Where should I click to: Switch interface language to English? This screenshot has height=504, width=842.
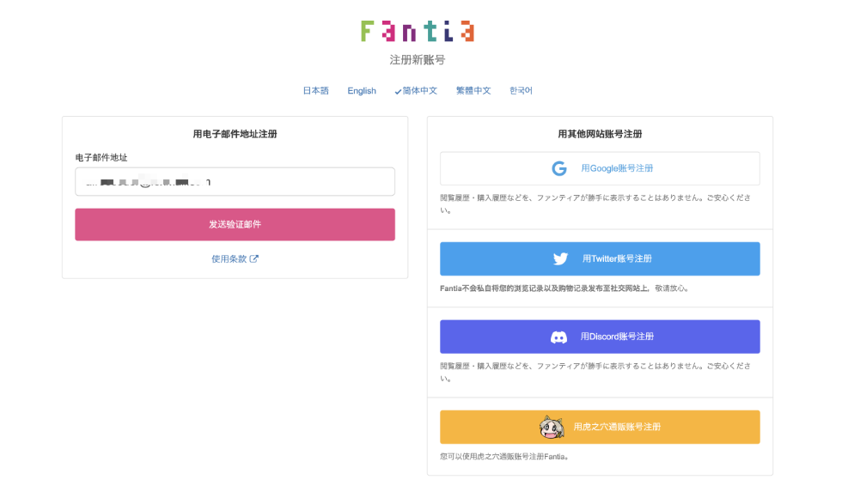(x=362, y=90)
